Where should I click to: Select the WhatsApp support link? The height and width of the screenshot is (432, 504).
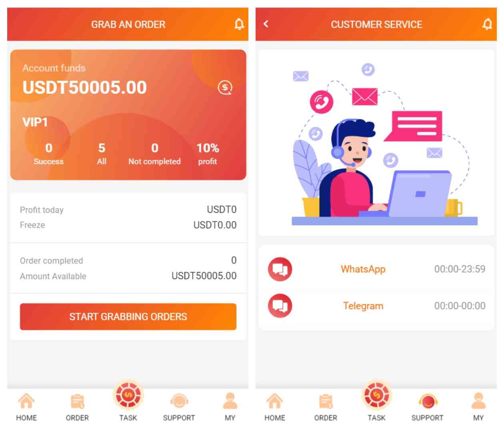pos(363,269)
